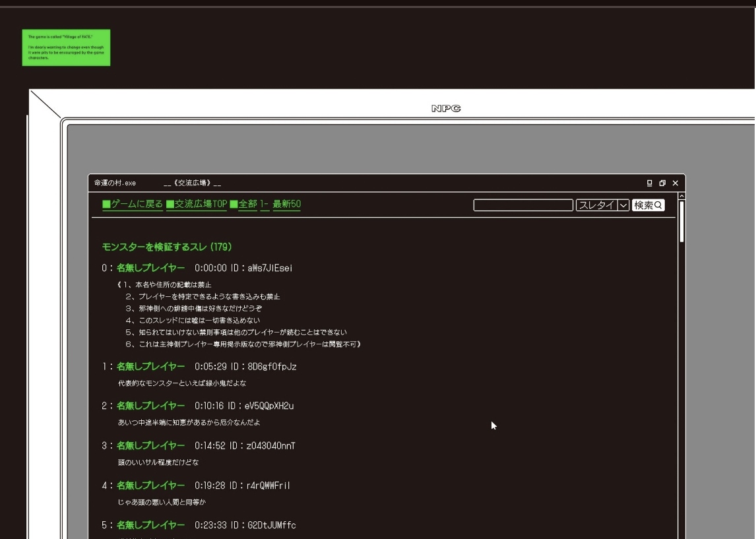
Task: Click the minimize icon of 命運の村.exe window
Action: pos(649,183)
